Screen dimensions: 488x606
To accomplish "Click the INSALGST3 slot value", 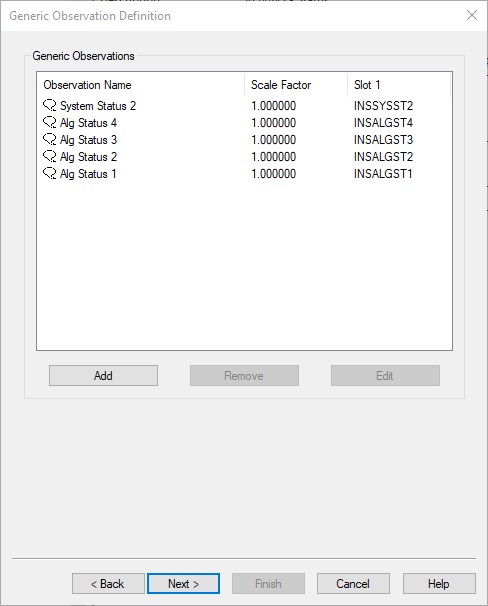I will pos(383,140).
